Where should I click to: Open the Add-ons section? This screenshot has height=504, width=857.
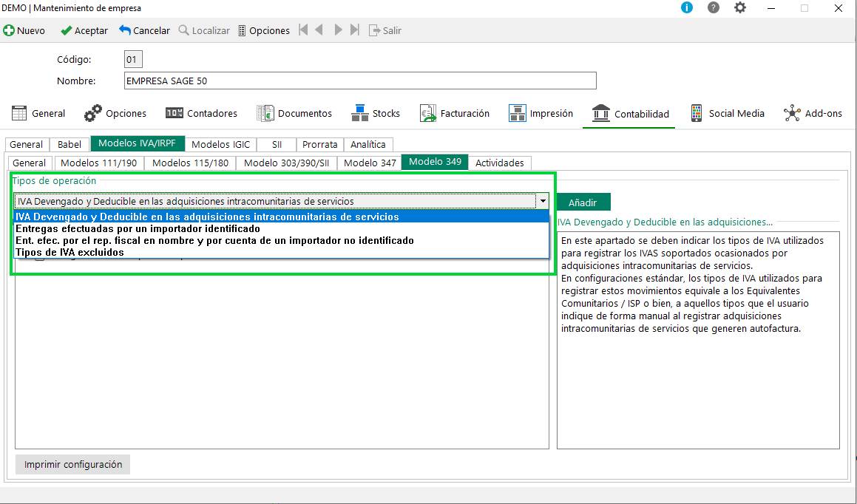tap(813, 113)
